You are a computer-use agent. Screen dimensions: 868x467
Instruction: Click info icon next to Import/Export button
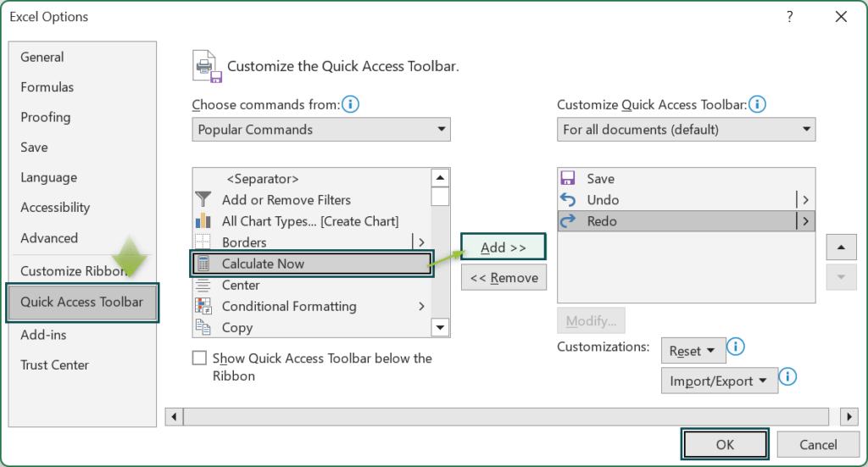tap(787, 377)
